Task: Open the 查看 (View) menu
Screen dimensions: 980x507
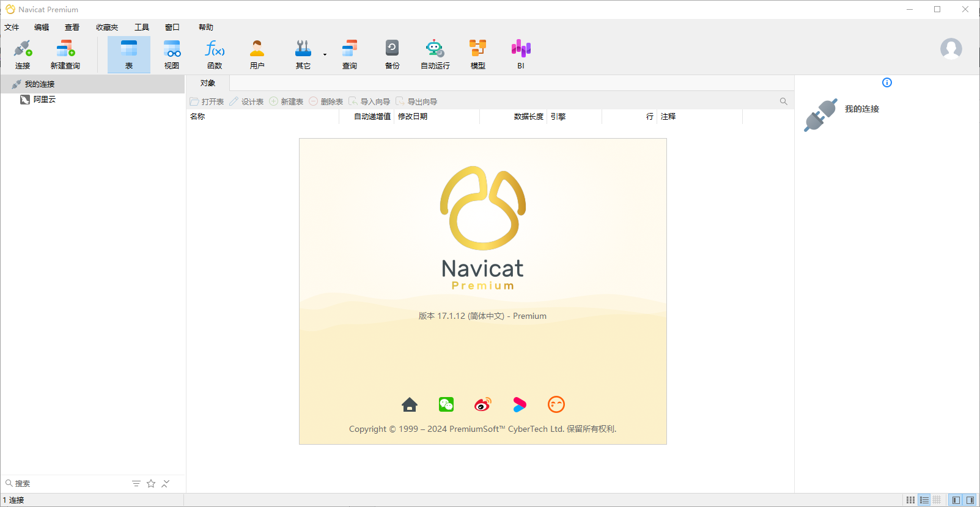Action: [72, 27]
